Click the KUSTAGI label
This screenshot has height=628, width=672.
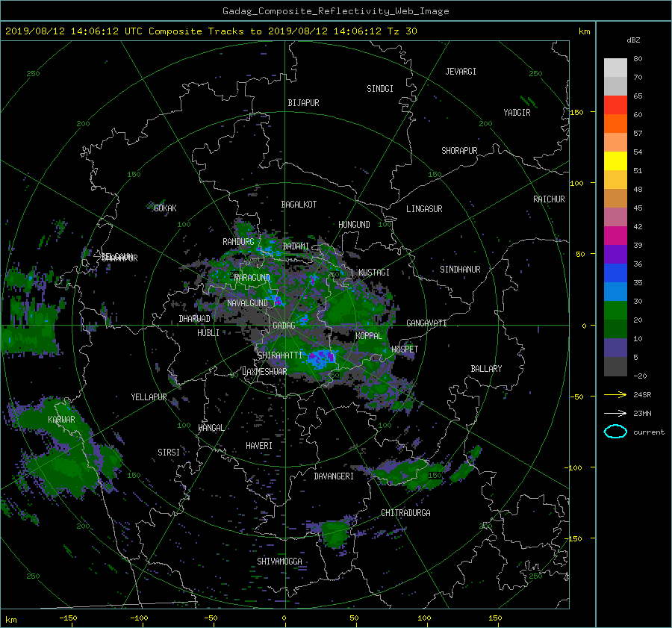pos(374,273)
